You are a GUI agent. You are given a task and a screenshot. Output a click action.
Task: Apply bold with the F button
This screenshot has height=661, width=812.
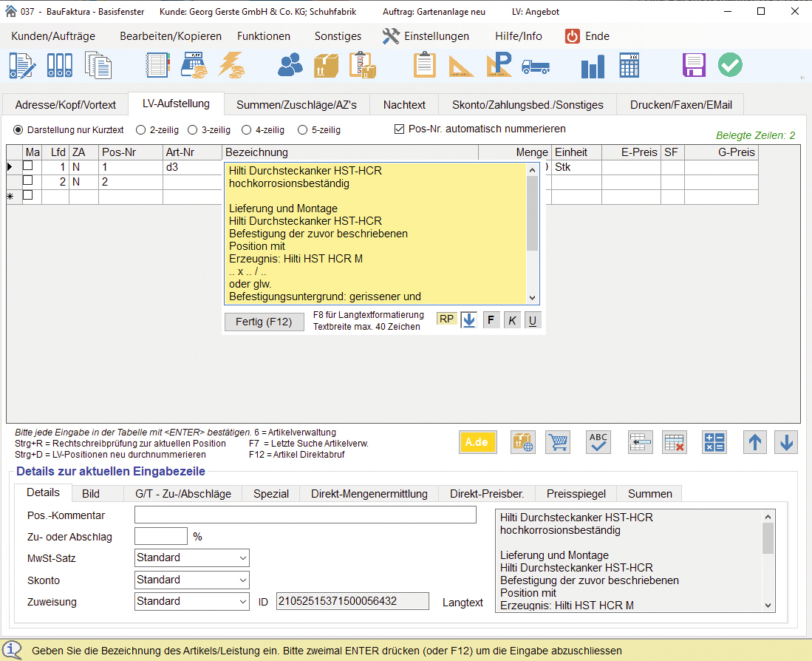pos(491,320)
